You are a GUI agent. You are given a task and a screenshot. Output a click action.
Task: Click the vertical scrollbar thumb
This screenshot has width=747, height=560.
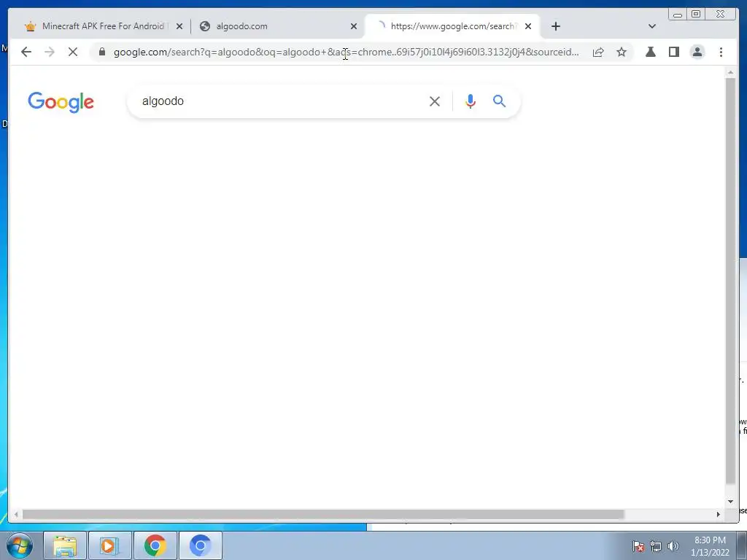coord(730,281)
